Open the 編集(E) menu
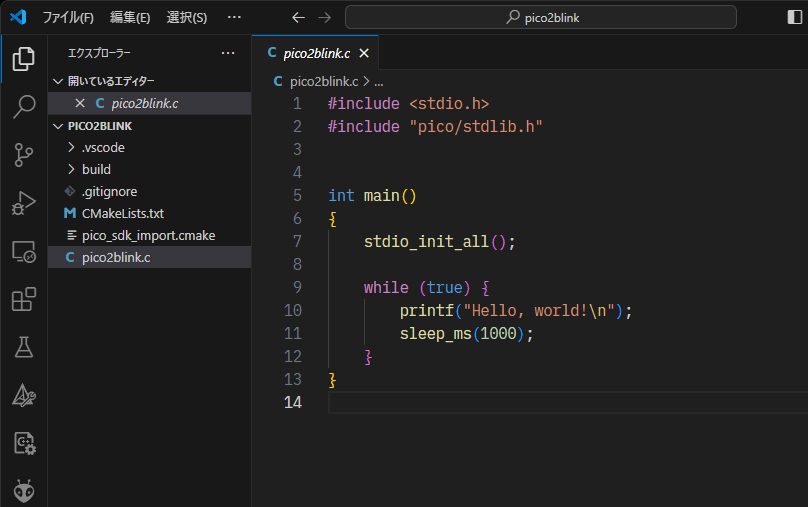This screenshot has width=808, height=507. click(130, 18)
